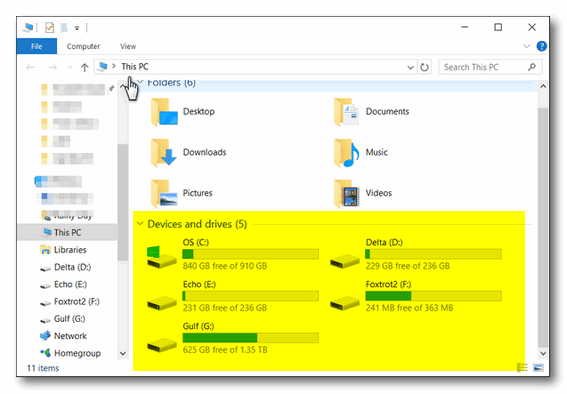Refresh the This PC view
This screenshot has width=567, height=394.
pyautogui.click(x=425, y=67)
